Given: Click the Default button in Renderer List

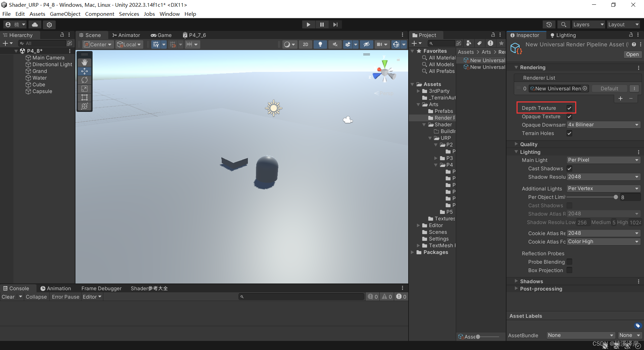Looking at the screenshot, I should (x=609, y=88).
